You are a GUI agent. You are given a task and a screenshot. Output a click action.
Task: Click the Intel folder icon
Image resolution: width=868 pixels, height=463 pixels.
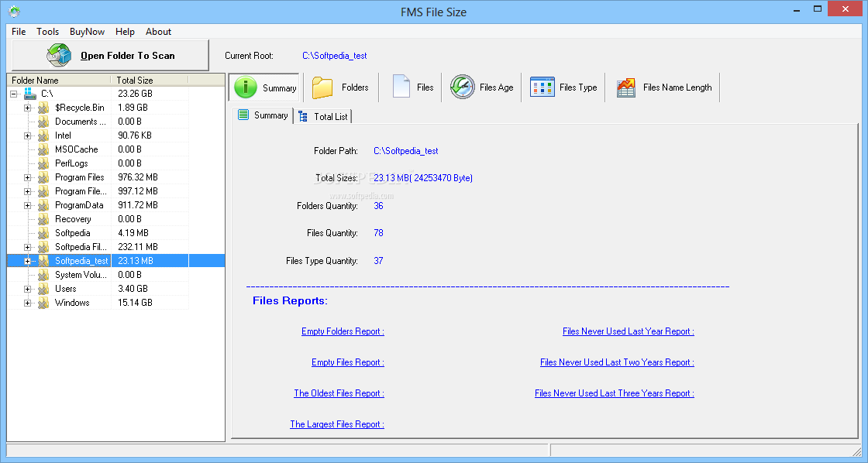click(x=43, y=135)
